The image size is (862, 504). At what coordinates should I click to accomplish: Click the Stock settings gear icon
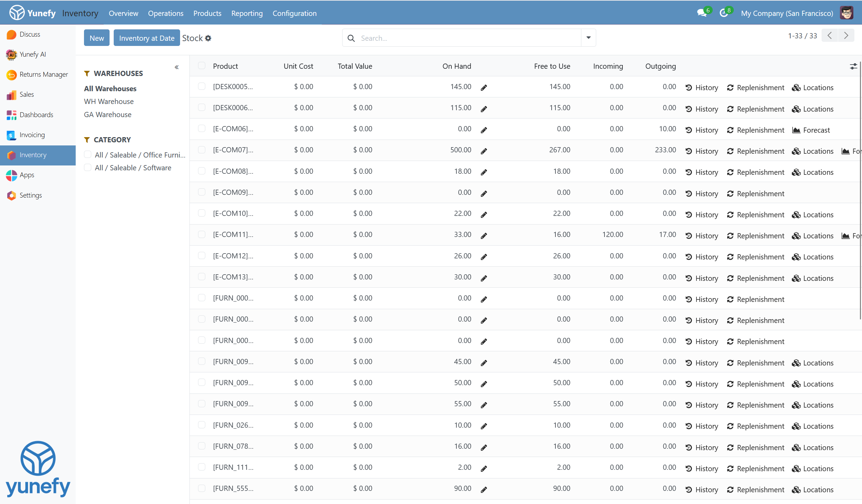point(208,38)
